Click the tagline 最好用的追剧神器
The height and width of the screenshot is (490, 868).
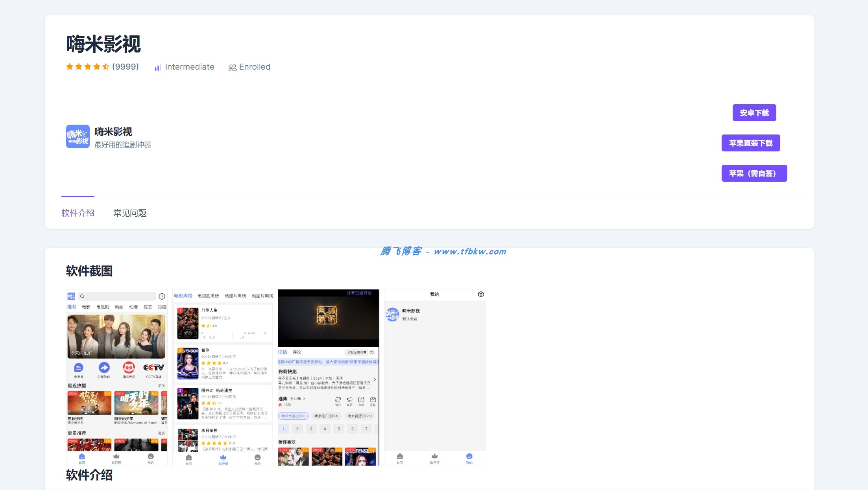[123, 145]
